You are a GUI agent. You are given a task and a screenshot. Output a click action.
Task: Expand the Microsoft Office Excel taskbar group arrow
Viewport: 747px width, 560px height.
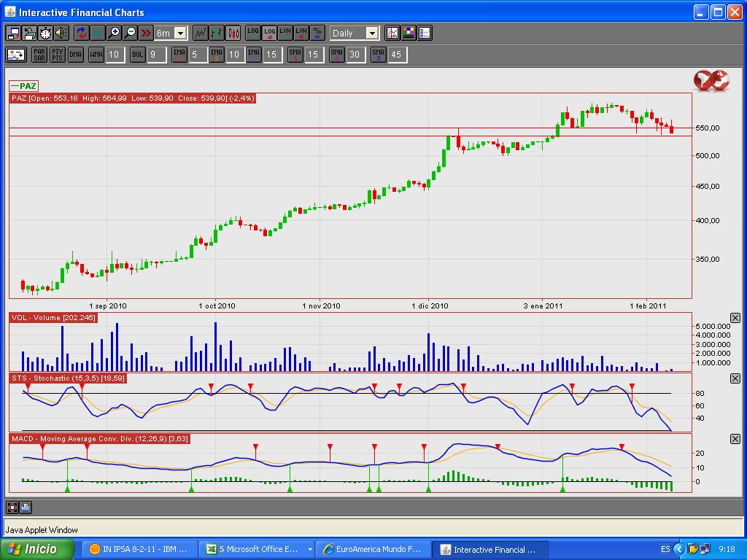pos(311,549)
